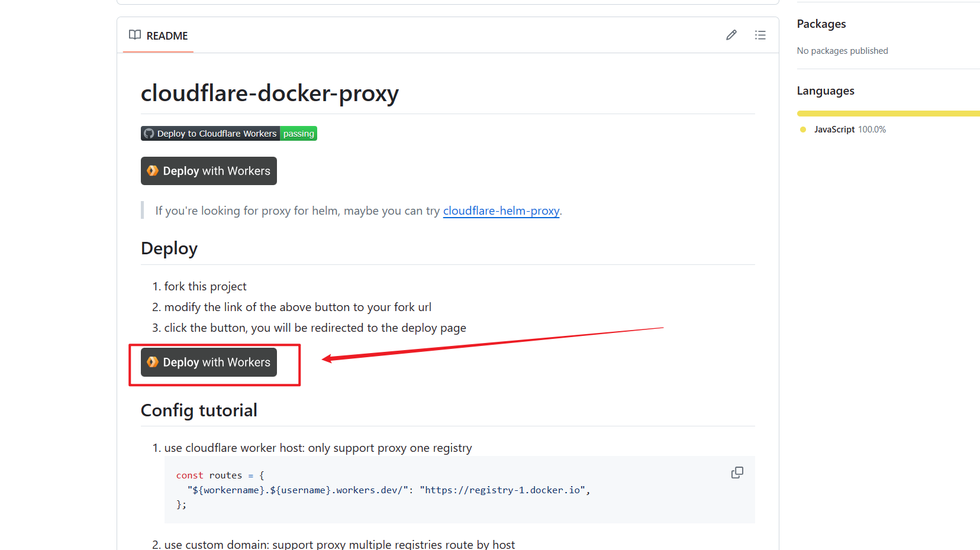This screenshot has height=550, width=980.
Task: Click the Deploy section heading
Action: pyautogui.click(x=169, y=248)
